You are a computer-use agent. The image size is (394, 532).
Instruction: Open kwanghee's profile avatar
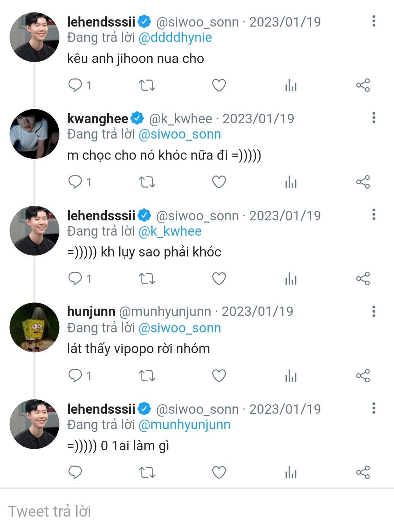(34, 134)
